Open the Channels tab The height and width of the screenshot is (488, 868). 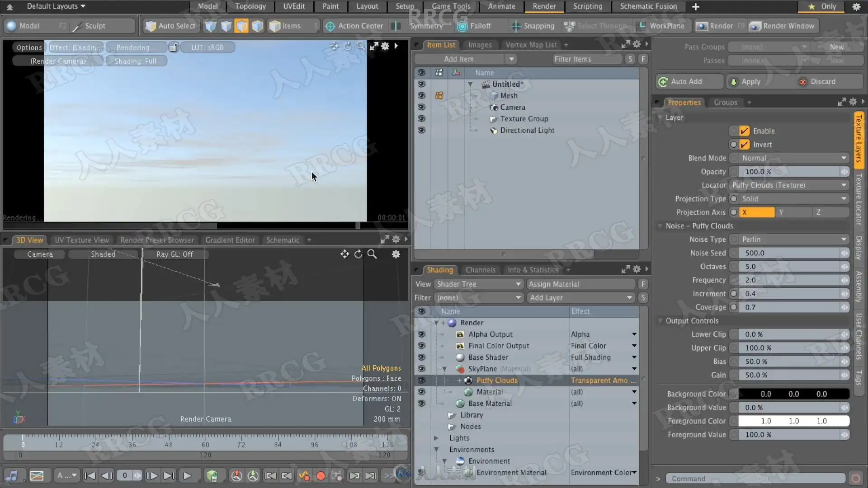(480, 270)
